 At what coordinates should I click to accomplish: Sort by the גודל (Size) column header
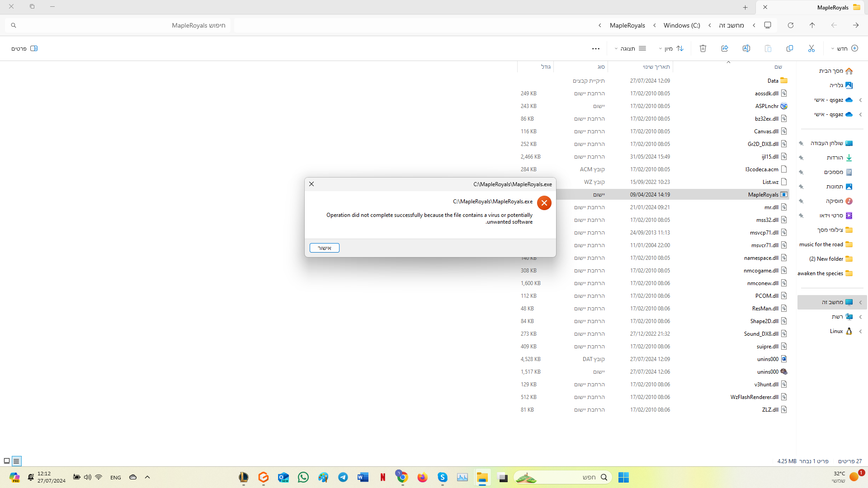535,67
